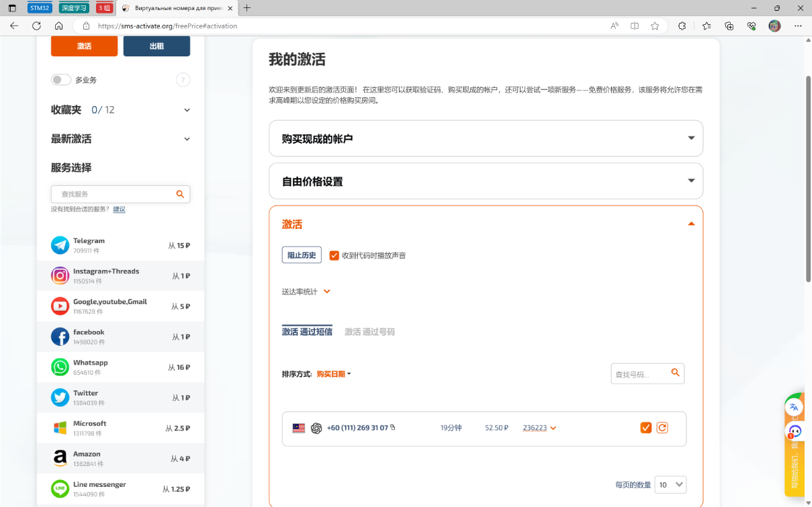Request another SMS with the refresh icon

[662, 428]
